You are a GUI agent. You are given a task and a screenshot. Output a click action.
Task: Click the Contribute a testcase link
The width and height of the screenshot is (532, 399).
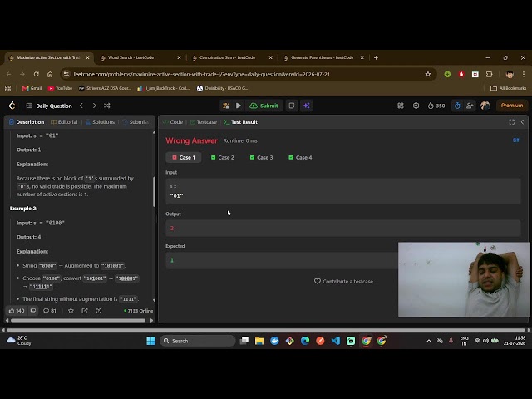point(343,281)
